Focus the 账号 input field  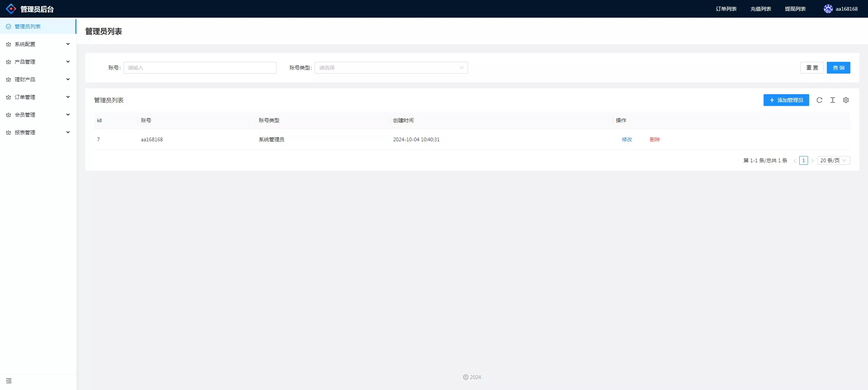(x=200, y=68)
